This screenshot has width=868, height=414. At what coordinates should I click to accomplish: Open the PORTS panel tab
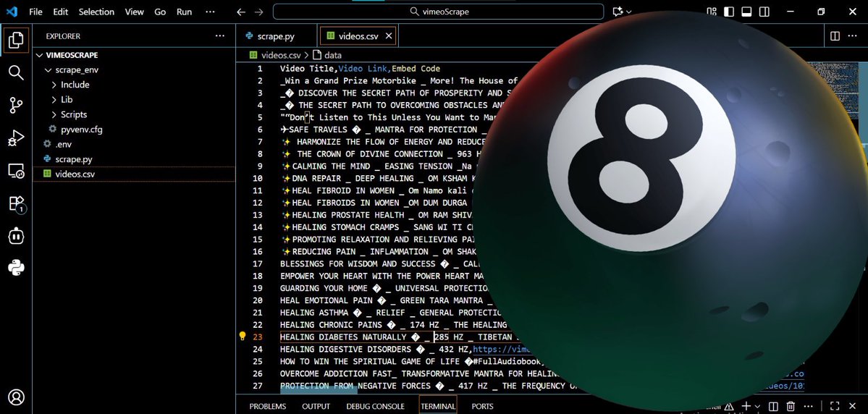coord(482,406)
